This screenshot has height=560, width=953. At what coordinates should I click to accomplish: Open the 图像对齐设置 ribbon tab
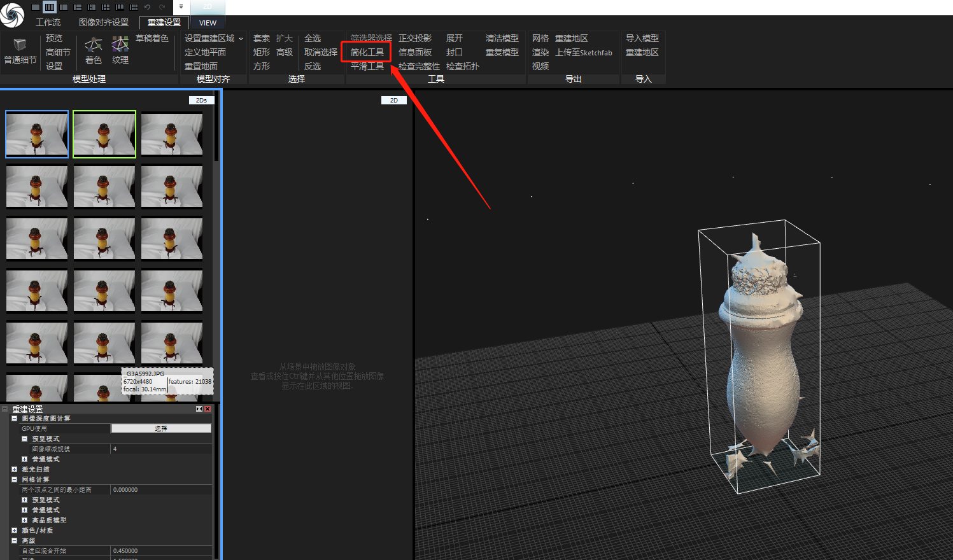[x=104, y=22]
